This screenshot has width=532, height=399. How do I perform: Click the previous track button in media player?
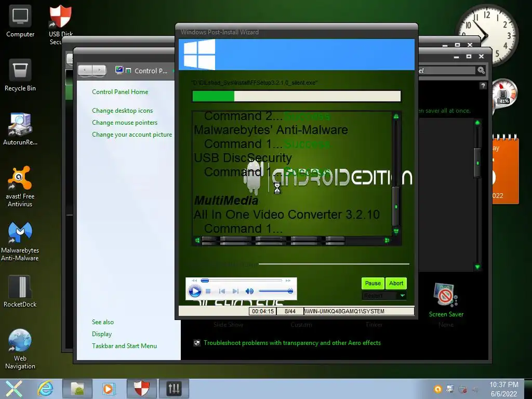tap(222, 291)
